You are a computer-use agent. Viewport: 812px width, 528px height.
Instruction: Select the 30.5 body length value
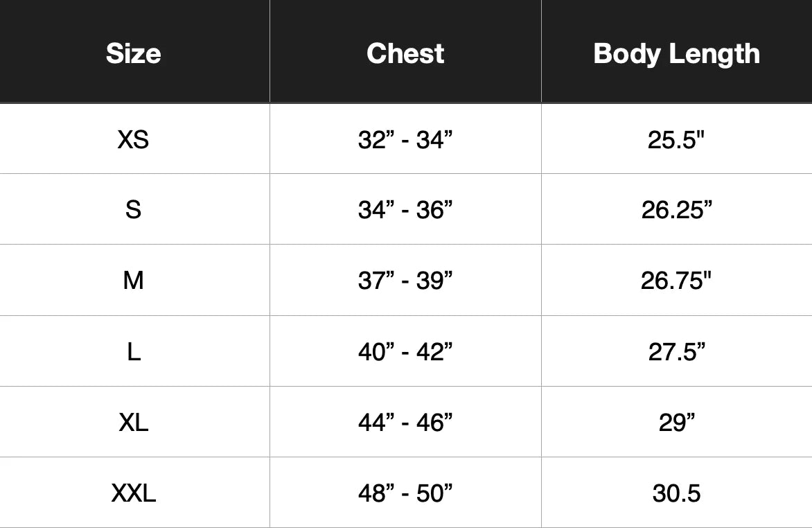(676, 493)
